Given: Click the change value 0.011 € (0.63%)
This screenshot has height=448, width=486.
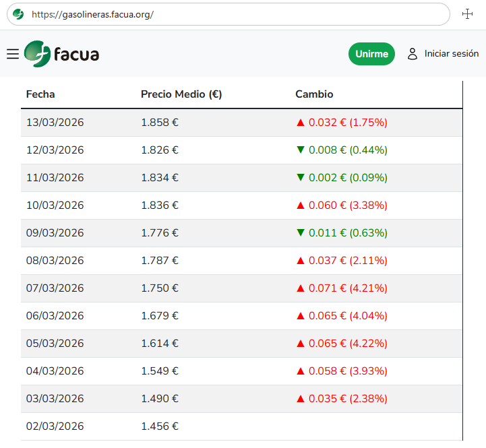Looking at the screenshot, I should click(348, 232).
